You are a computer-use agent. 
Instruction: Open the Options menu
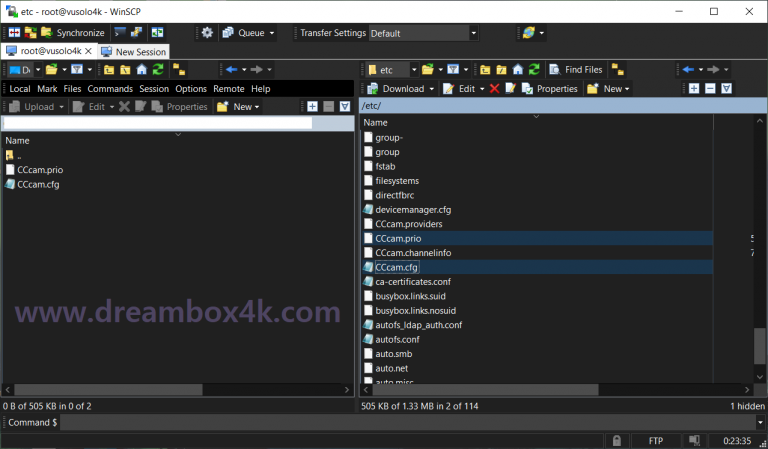coord(191,89)
